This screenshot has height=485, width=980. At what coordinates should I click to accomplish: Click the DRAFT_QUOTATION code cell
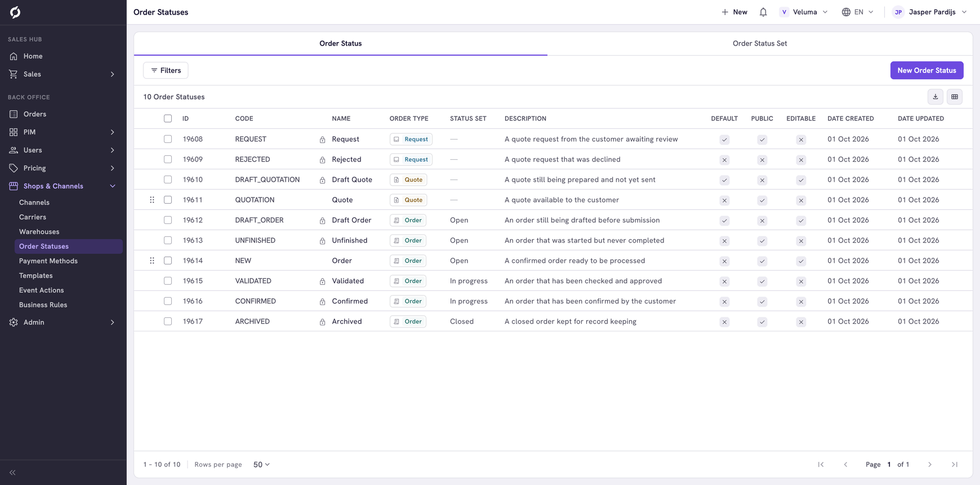pos(268,179)
